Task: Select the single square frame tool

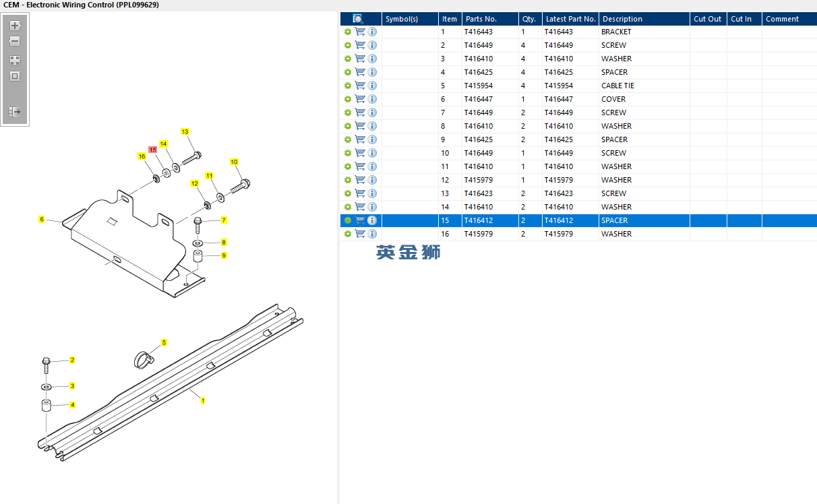Action: click(15, 76)
